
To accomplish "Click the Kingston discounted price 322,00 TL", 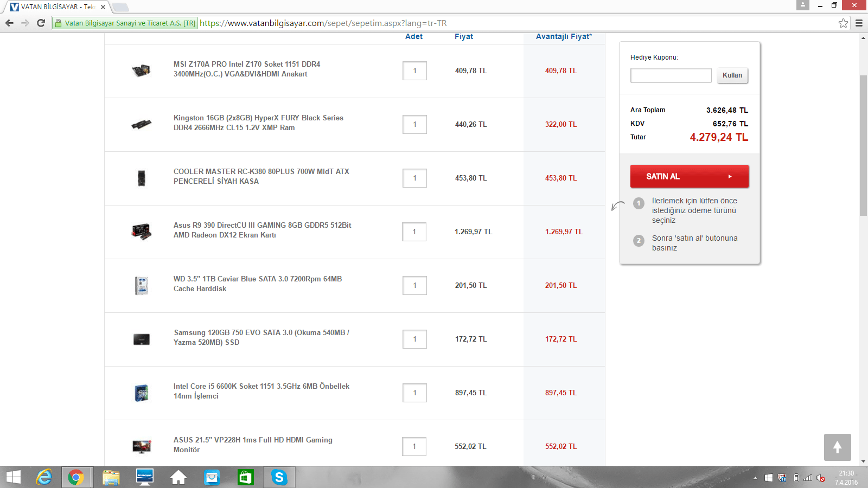I will [x=561, y=124].
